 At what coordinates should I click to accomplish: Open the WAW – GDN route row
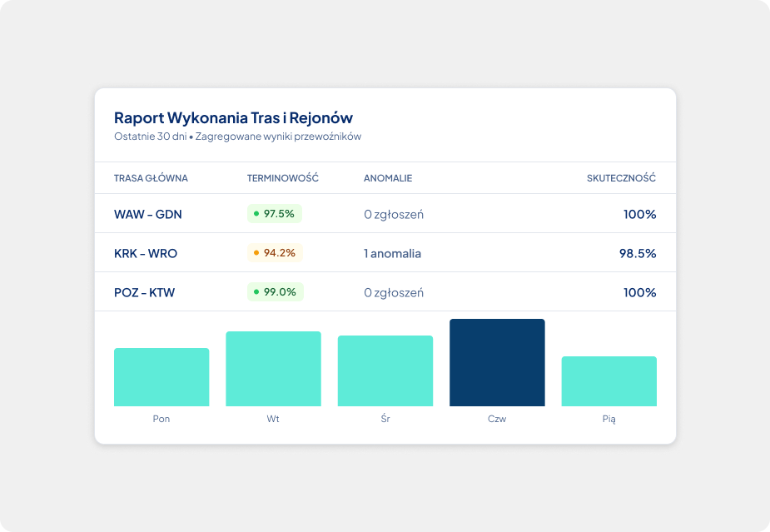click(x=385, y=214)
